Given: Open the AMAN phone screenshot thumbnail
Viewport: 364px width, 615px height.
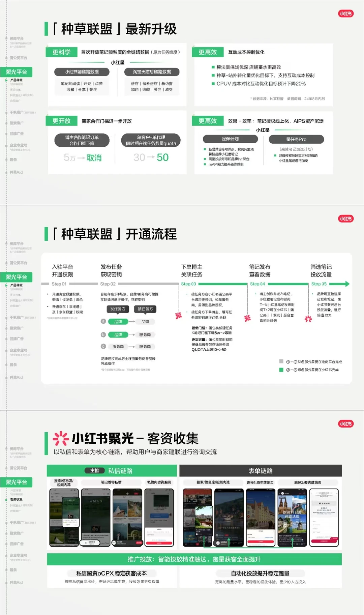Looking at the screenshot, I should point(96,518).
